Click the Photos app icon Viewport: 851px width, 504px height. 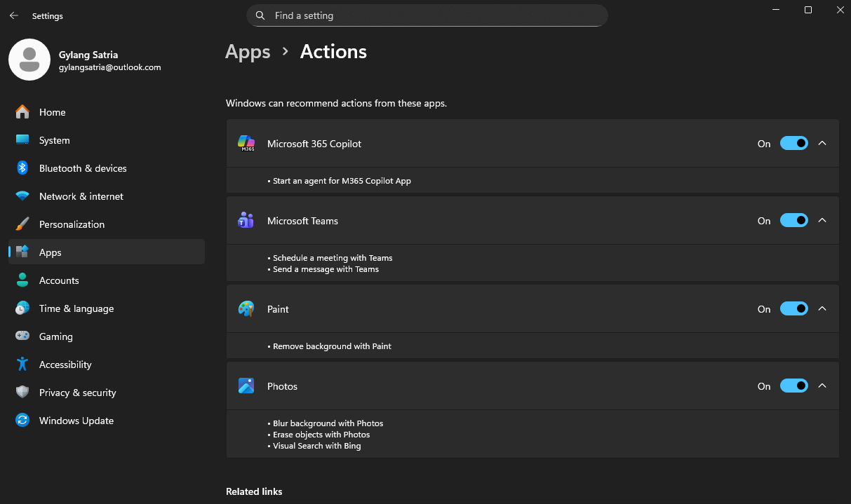[x=246, y=386]
